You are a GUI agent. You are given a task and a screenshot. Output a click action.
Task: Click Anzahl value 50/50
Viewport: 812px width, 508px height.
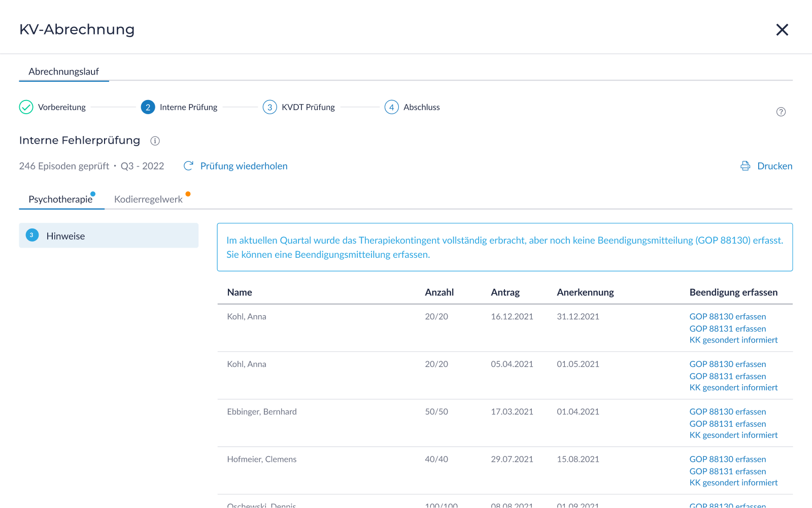click(x=436, y=412)
